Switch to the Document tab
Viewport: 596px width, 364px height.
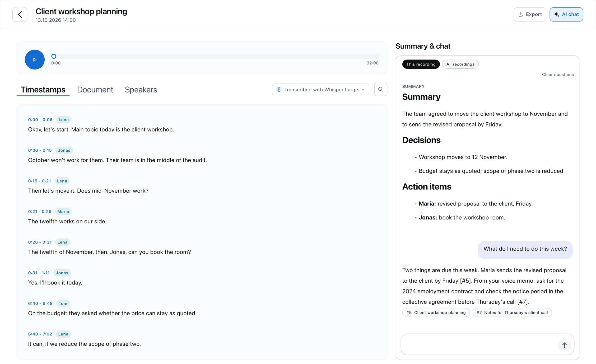[95, 90]
